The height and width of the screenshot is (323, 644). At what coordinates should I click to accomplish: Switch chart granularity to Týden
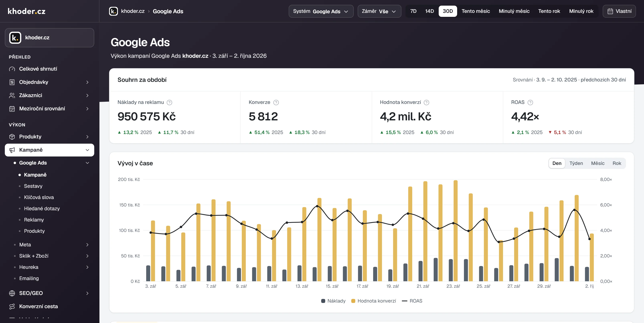576,163
